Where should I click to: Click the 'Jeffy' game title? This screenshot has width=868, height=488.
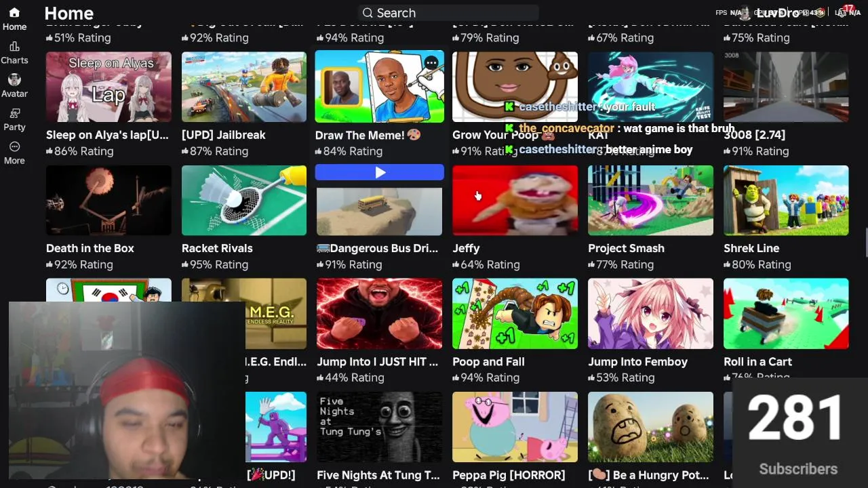(x=466, y=248)
